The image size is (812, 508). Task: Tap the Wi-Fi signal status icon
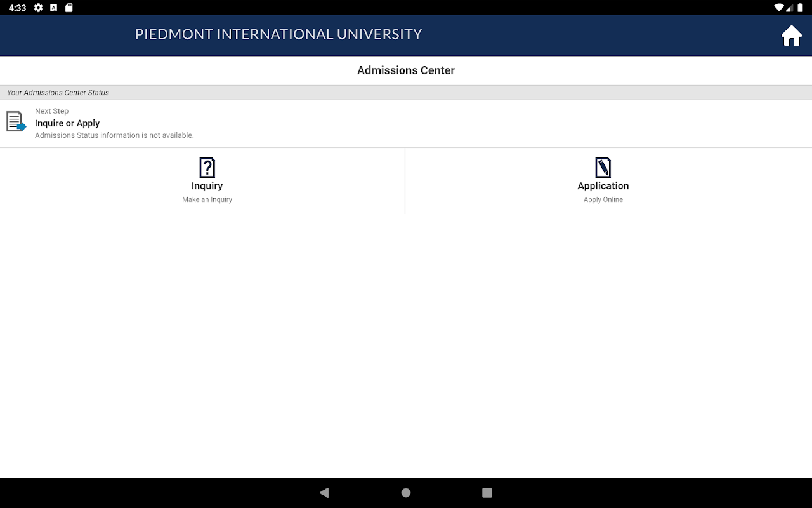click(x=779, y=8)
